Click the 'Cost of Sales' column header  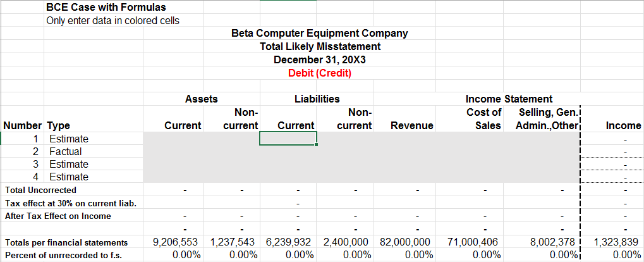point(483,118)
